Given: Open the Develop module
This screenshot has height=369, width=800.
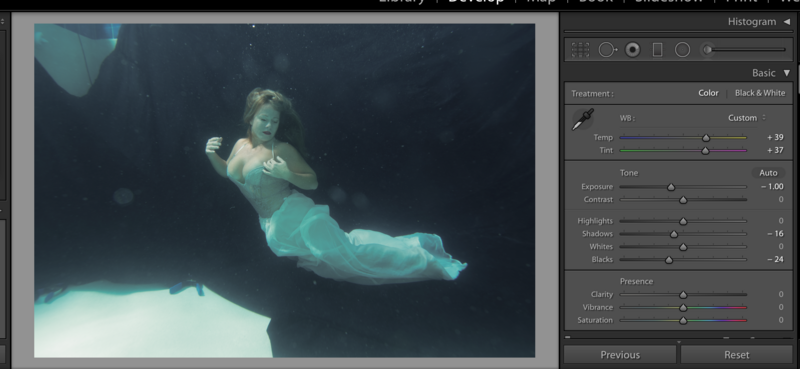Looking at the screenshot, I should coord(476,2).
